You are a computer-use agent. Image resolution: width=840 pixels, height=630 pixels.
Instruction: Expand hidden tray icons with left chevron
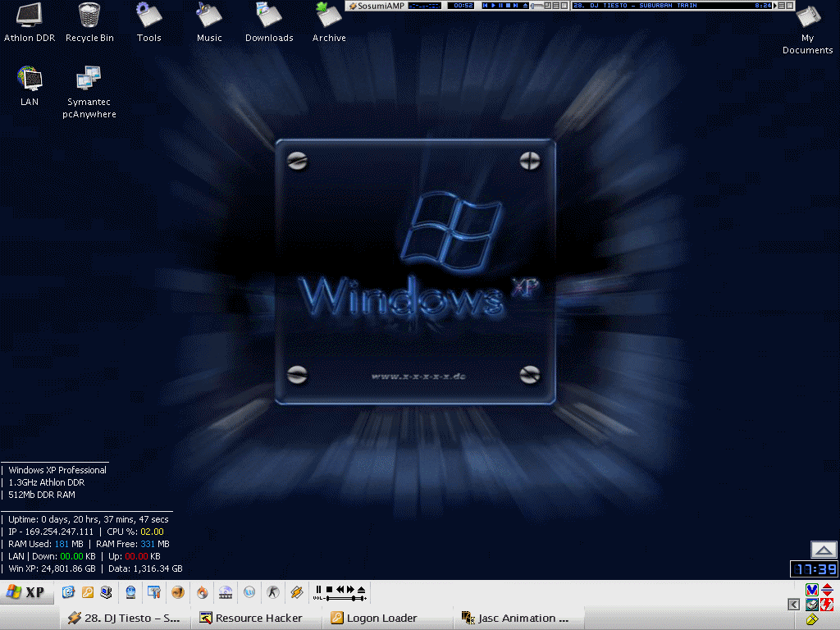click(x=793, y=605)
